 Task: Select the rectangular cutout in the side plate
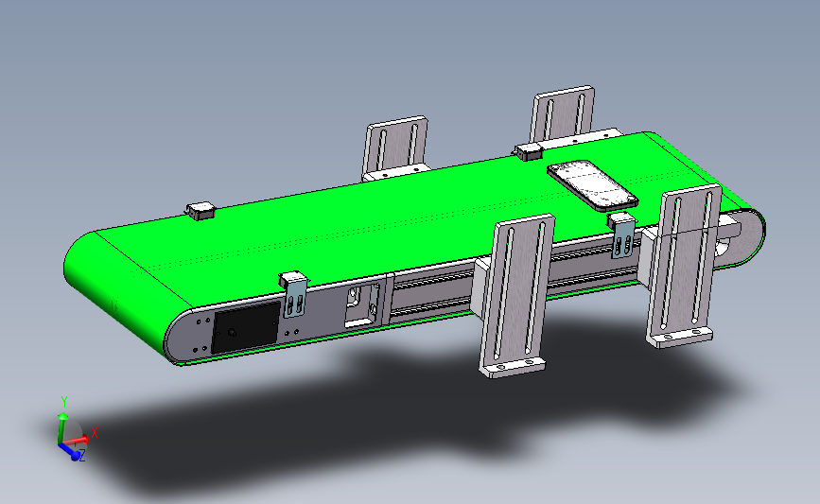362,305
